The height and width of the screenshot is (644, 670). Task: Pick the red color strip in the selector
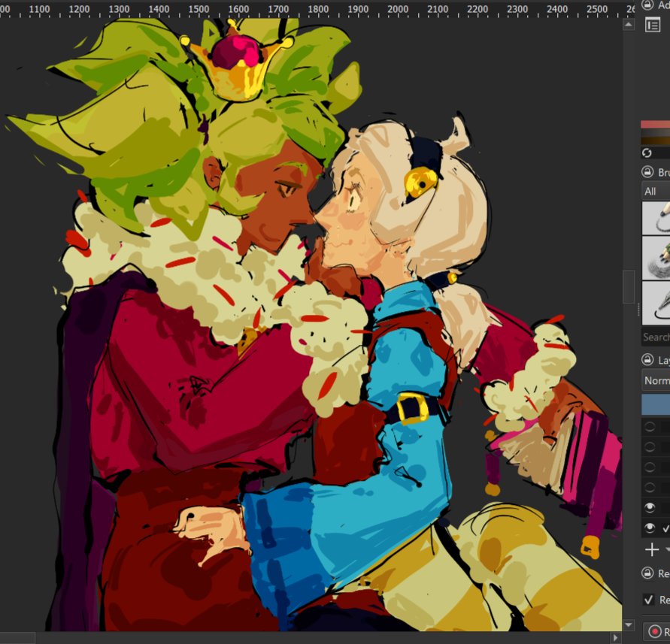pos(656,124)
